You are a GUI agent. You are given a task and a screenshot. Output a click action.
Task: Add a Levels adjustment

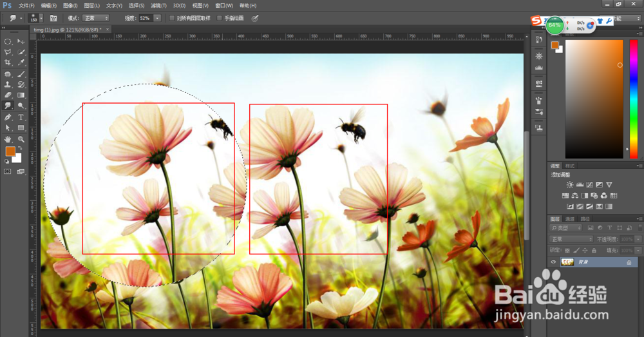tap(580, 185)
